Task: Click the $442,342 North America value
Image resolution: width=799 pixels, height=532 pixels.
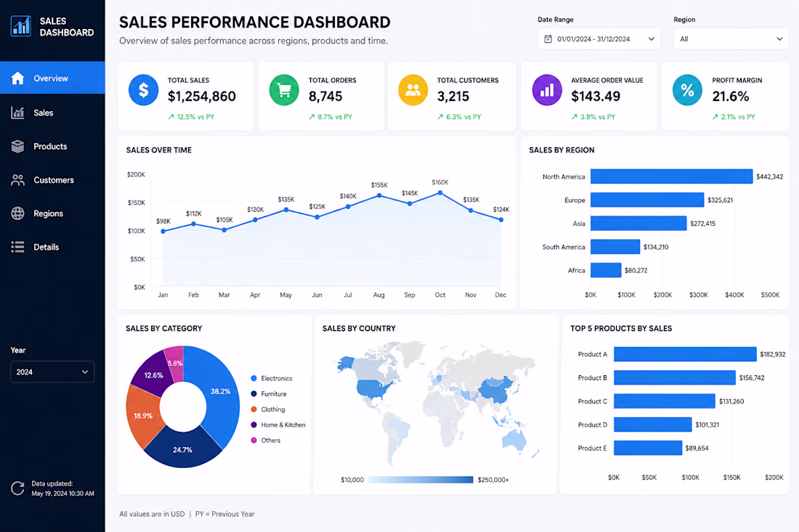Action: pos(769,176)
